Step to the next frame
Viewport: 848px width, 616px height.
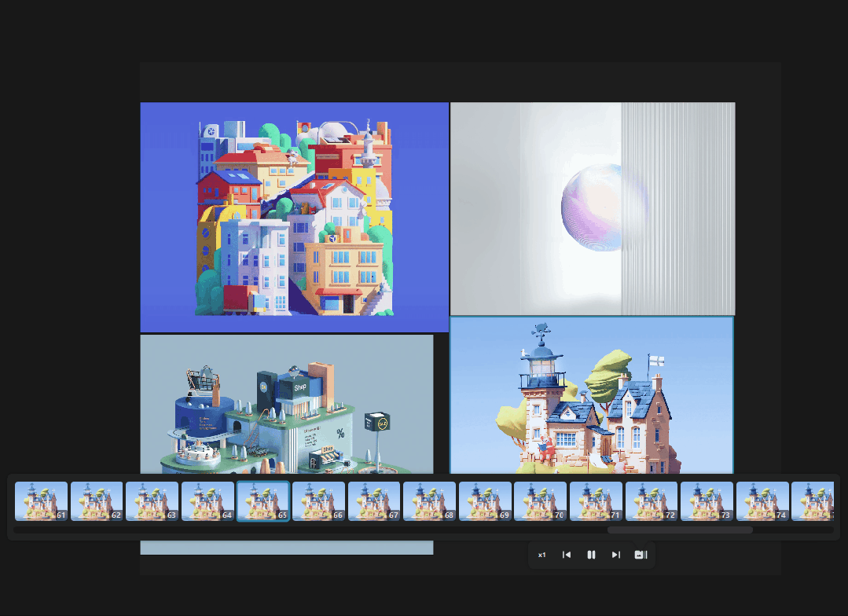tap(616, 555)
